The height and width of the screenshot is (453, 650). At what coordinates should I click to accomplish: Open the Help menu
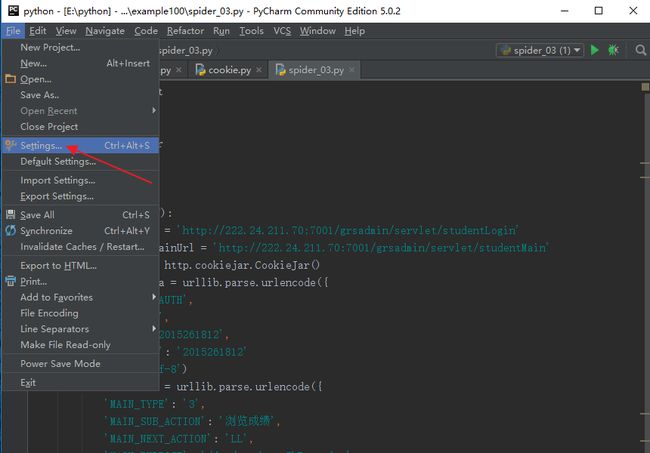click(355, 31)
